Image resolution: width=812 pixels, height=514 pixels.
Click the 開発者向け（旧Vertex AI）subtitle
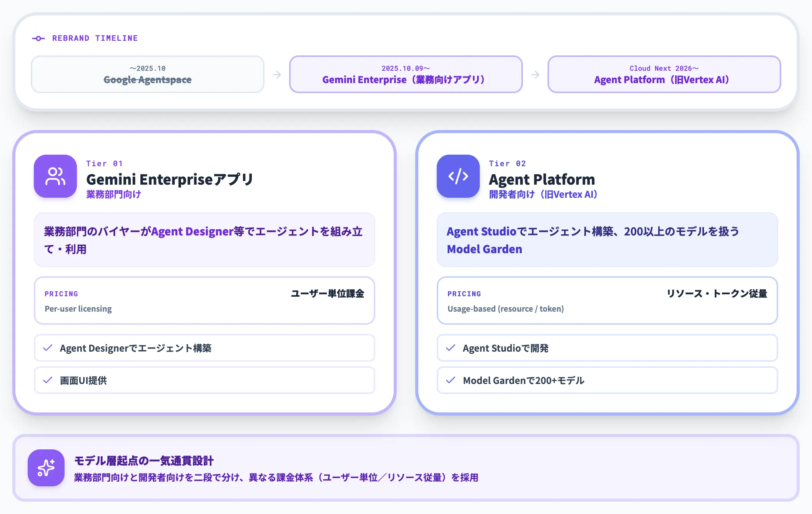pos(543,194)
